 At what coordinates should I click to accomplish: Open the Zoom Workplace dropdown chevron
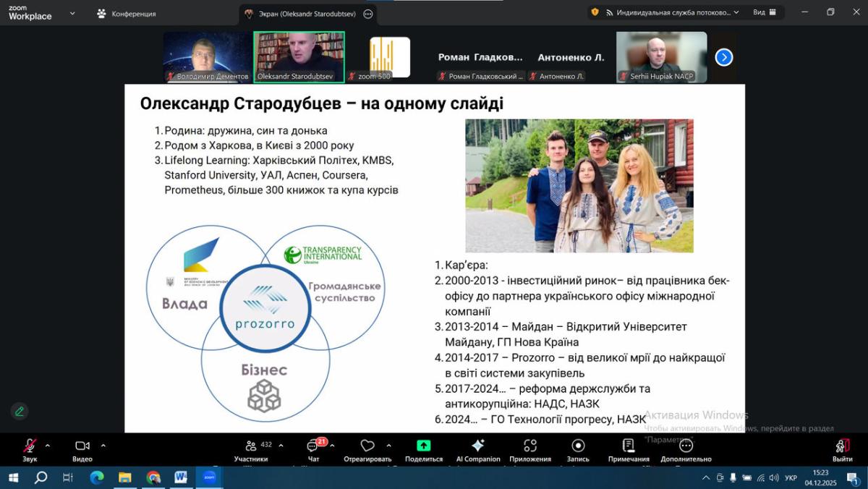[72, 13]
